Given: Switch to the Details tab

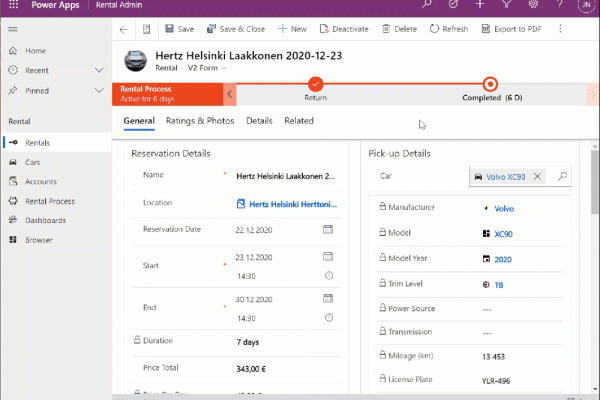Looking at the screenshot, I should pos(259,121).
